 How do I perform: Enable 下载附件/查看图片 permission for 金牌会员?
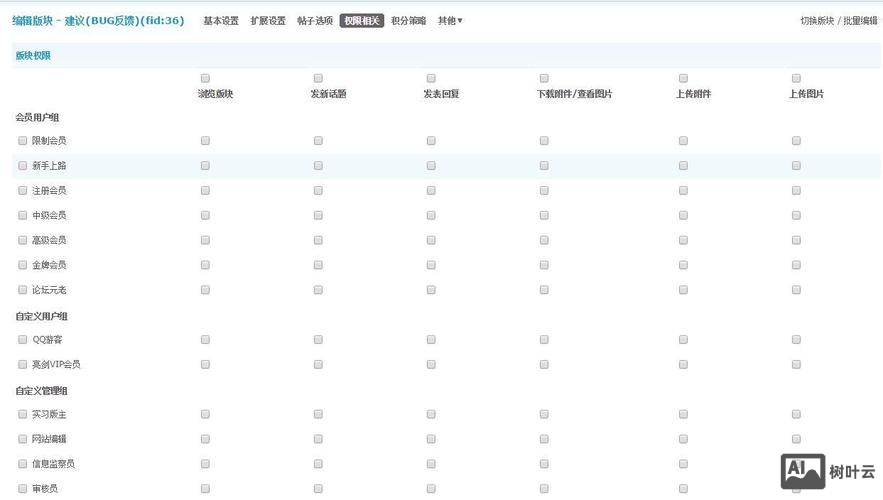tap(544, 265)
